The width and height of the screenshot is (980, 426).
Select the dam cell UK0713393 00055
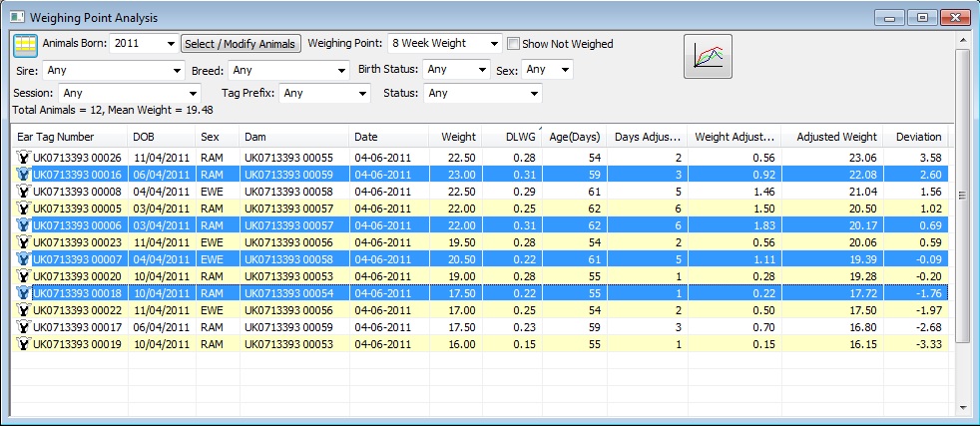tap(288, 158)
